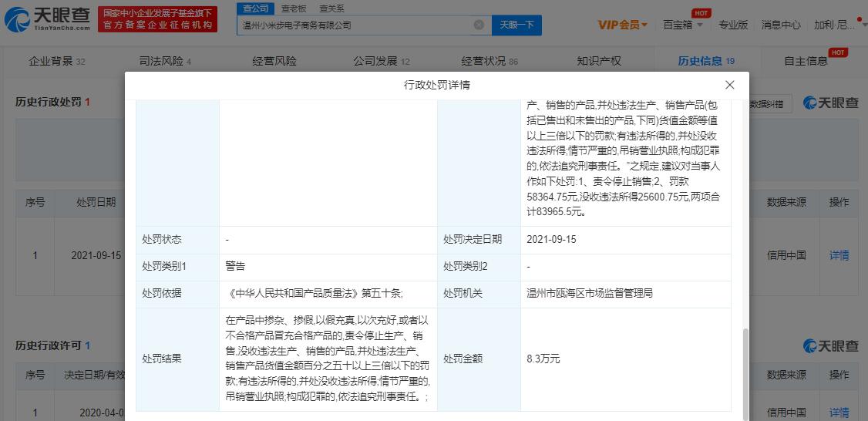
Task: Click the 处罚类别1 label cell
Action: coord(177,267)
